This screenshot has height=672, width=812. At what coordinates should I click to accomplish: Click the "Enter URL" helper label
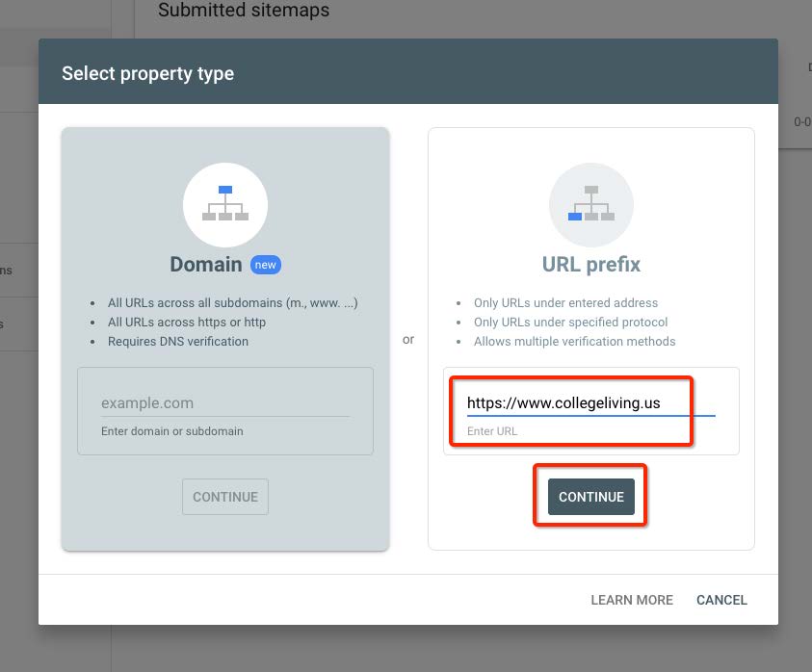pyautogui.click(x=492, y=430)
